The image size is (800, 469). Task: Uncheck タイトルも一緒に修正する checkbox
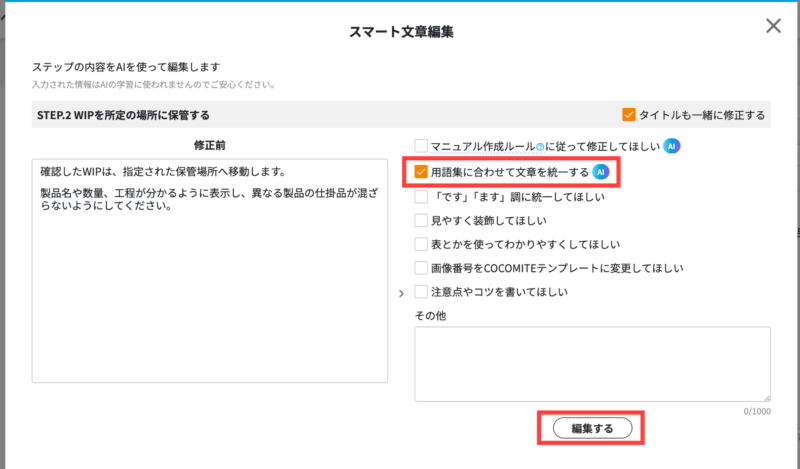pyautogui.click(x=629, y=115)
